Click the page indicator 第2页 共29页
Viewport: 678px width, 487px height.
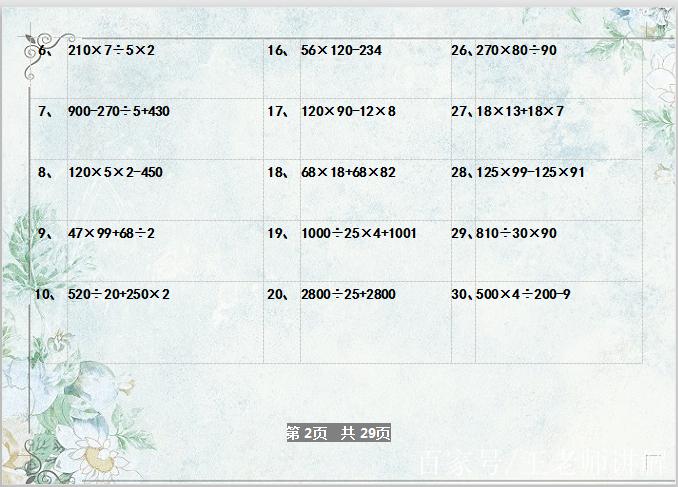(339, 433)
